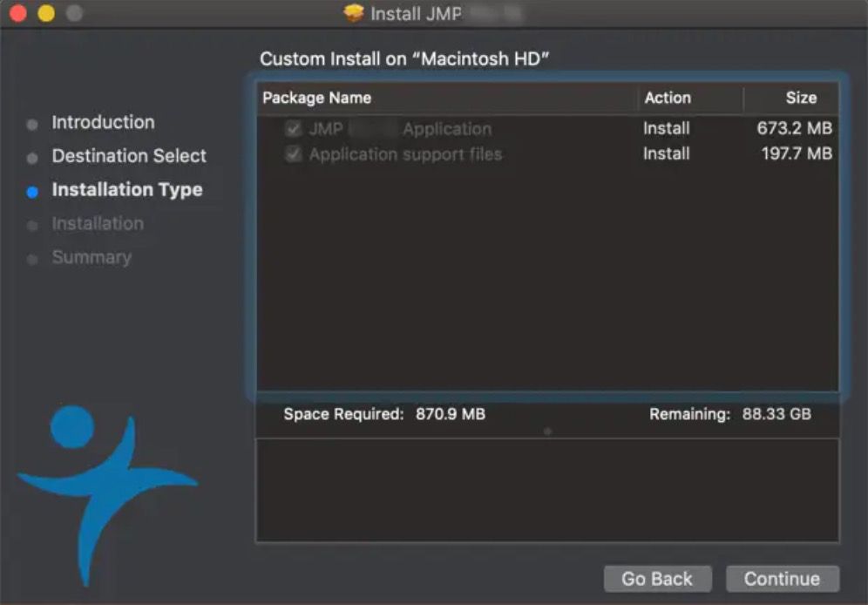Click the package installer icon in title bar
Viewport: 868px width, 605px height.
tap(353, 14)
